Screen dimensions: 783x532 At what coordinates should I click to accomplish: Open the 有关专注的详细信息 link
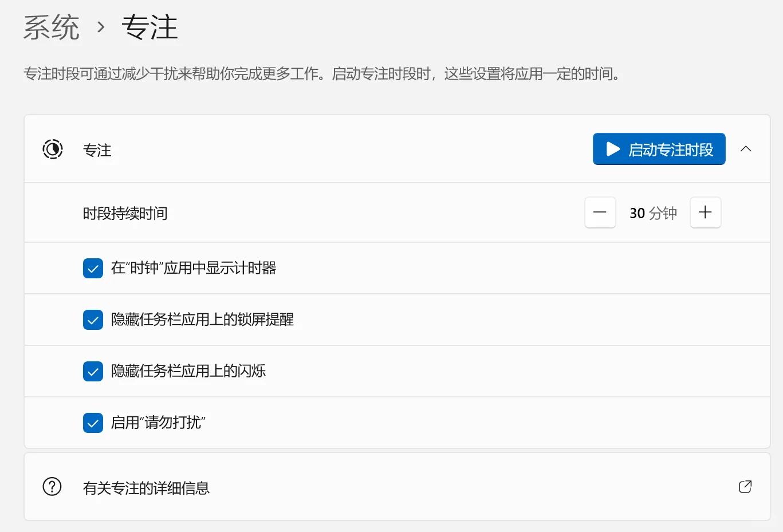pyautogui.click(x=147, y=488)
